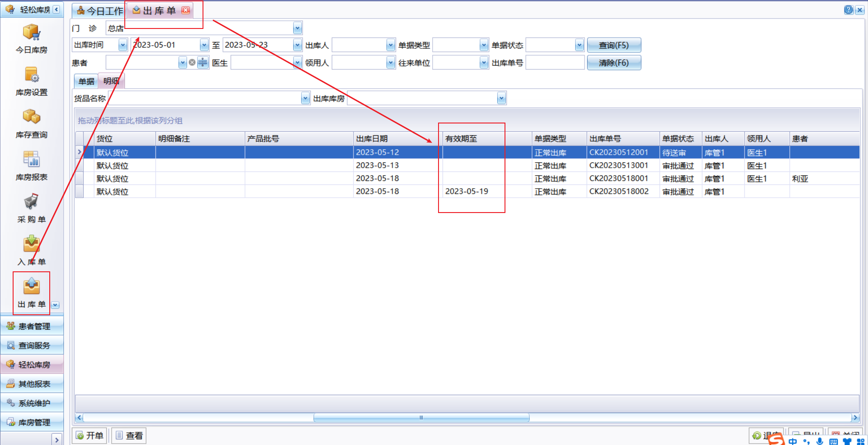This screenshot has height=445, width=868.
Task: Open the 医生 dropdown
Action: tap(297, 62)
